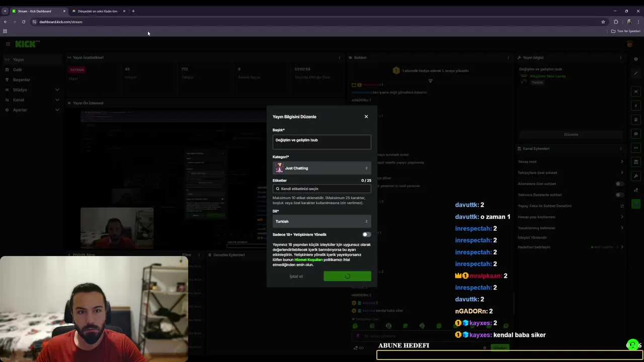This screenshot has height=362, width=644.
Task: Open Yapay Zeka ile Sohbet Denetimi link
Action: (571, 206)
